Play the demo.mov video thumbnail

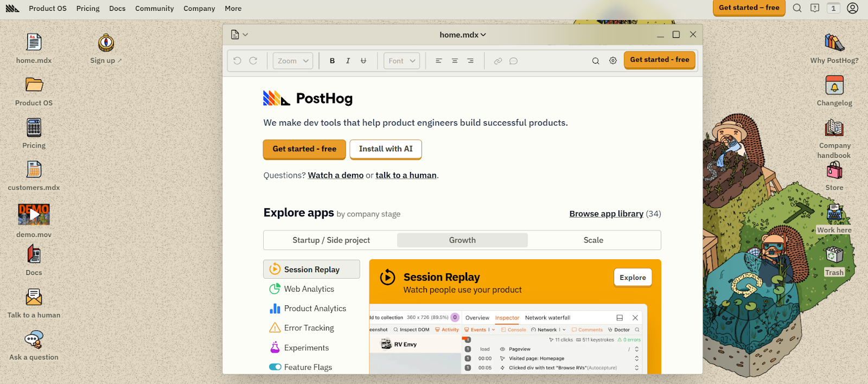pos(34,214)
